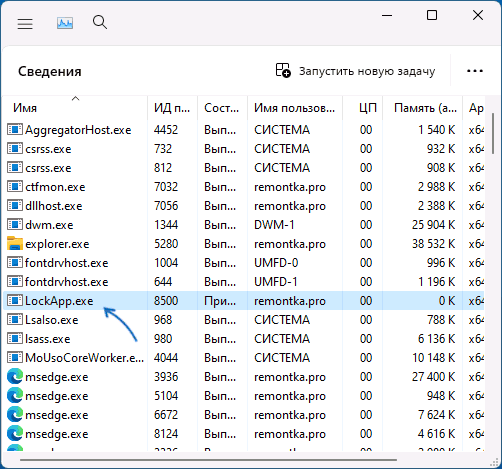The image size is (502, 469).
Task: Click the AggregatorHost.exe process icon
Action: coord(15,129)
